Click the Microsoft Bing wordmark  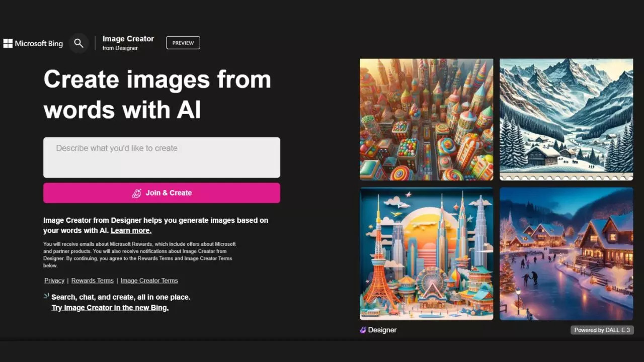39,43
